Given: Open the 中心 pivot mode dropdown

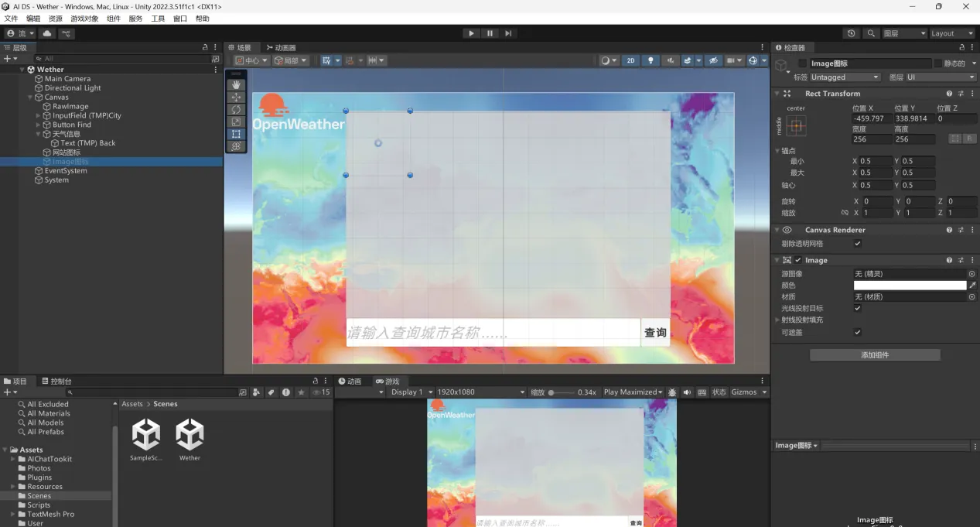Looking at the screenshot, I should pyautogui.click(x=253, y=60).
